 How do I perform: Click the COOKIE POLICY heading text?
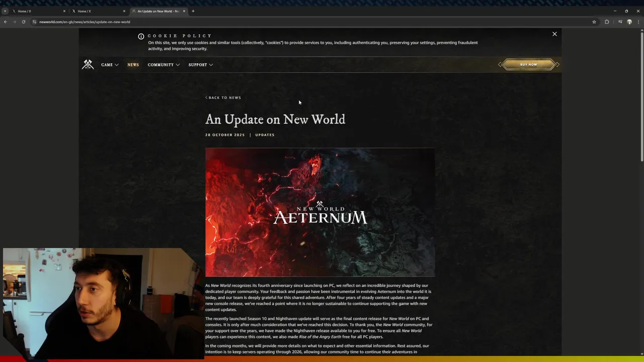(x=180, y=36)
